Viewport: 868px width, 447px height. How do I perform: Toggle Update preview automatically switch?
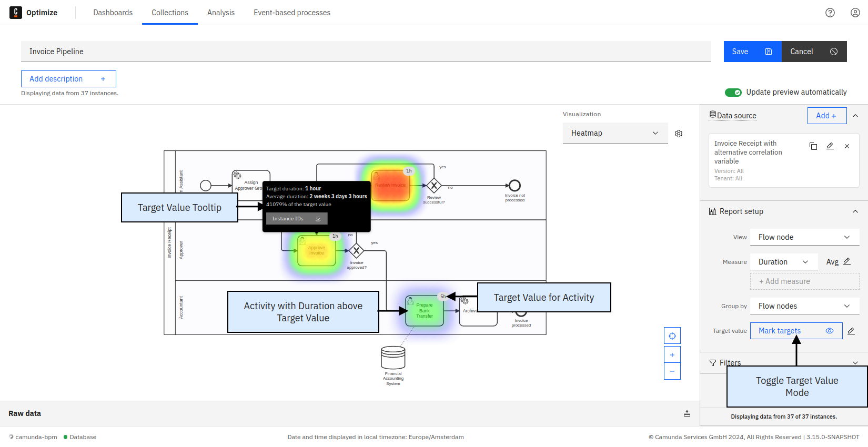pos(733,93)
